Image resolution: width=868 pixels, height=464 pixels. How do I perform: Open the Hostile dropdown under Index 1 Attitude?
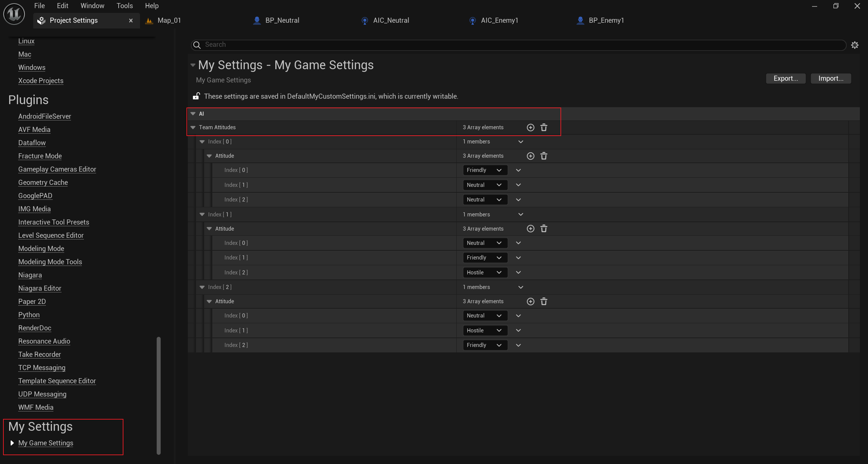pos(485,273)
